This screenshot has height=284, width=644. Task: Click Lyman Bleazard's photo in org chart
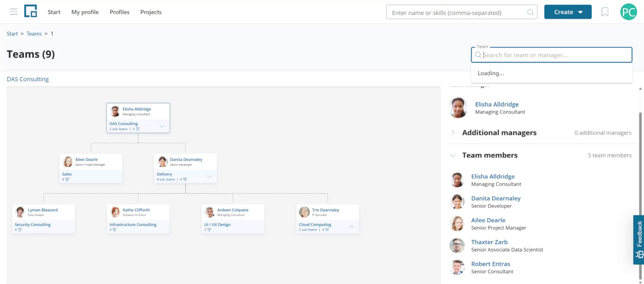click(x=20, y=212)
